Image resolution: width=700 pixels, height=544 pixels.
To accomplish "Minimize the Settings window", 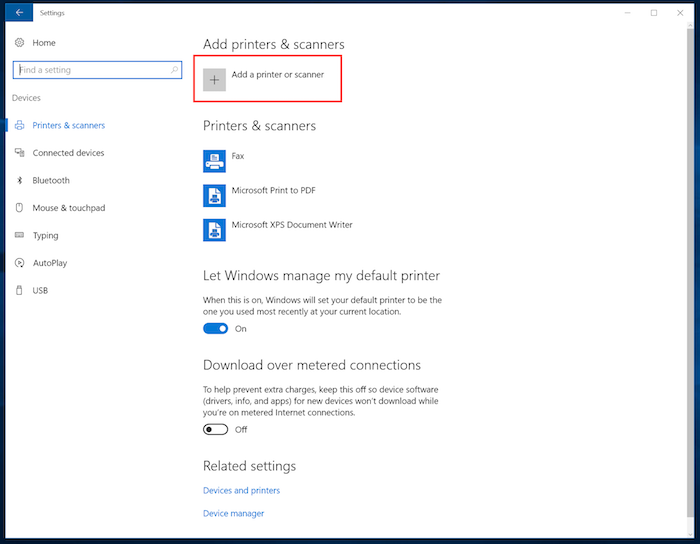I will pyautogui.click(x=628, y=13).
